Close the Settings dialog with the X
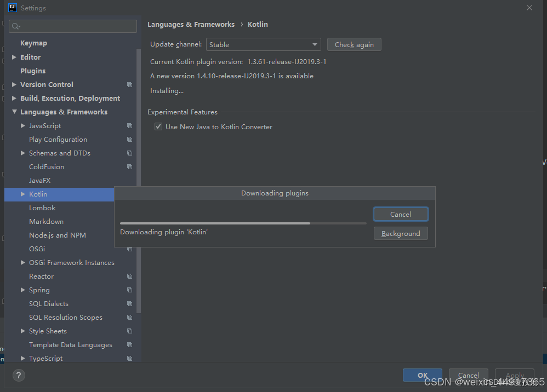This screenshot has height=392, width=547. [x=529, y=8]
